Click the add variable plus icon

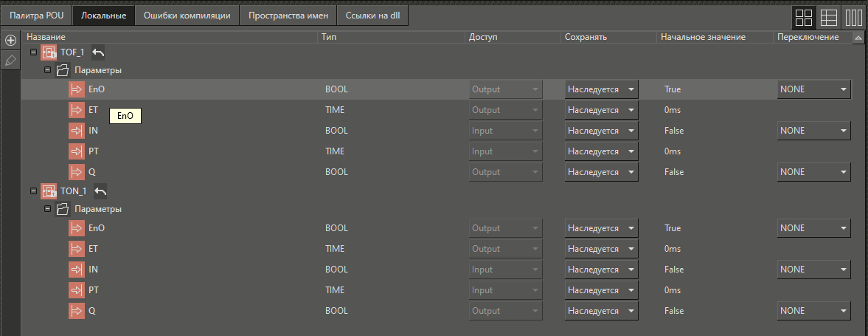(x=10, y=40)
